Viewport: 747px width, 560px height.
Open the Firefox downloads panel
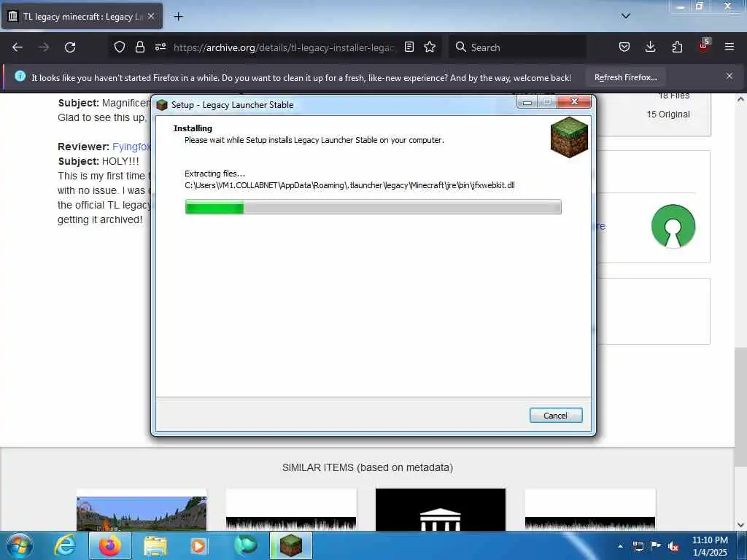(650, 47)
